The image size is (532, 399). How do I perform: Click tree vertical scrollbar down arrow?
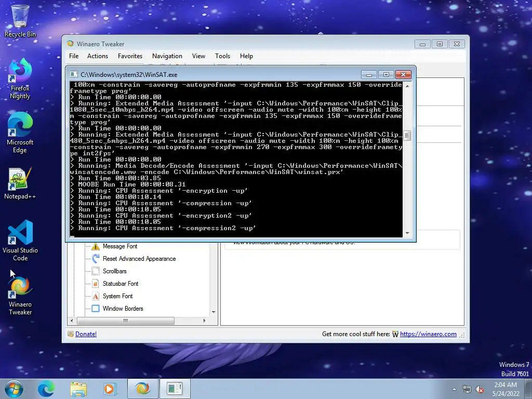214,312
